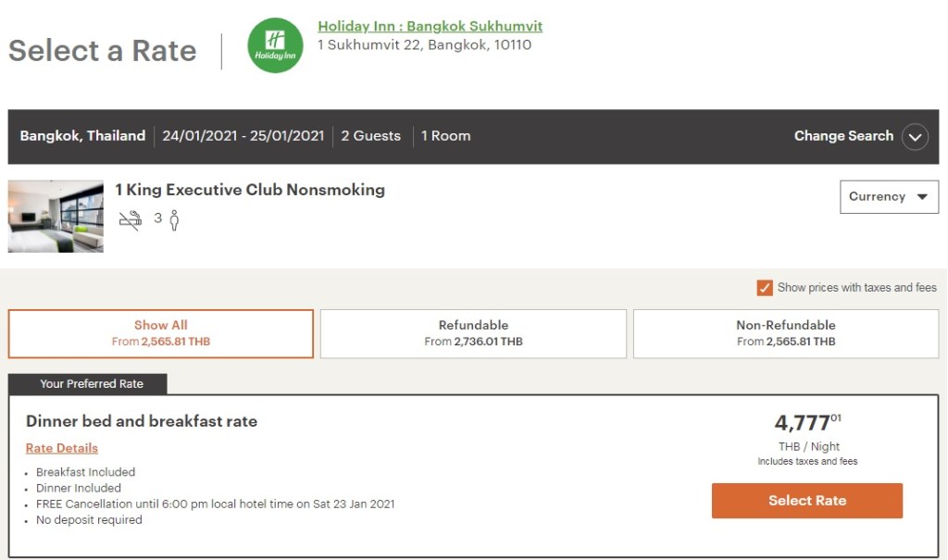The height and width of the screenshot is (560, 948).
Task: Click the Change Search chevron circle icon
Action: [915, 137]
